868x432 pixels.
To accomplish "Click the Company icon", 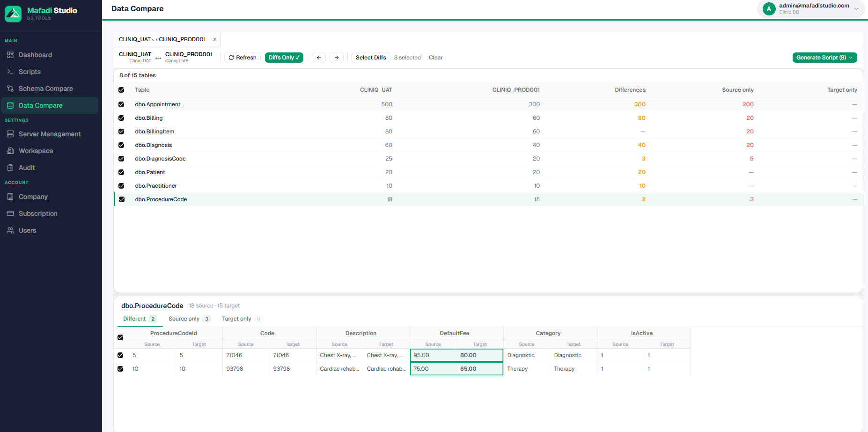I will 10,197.
